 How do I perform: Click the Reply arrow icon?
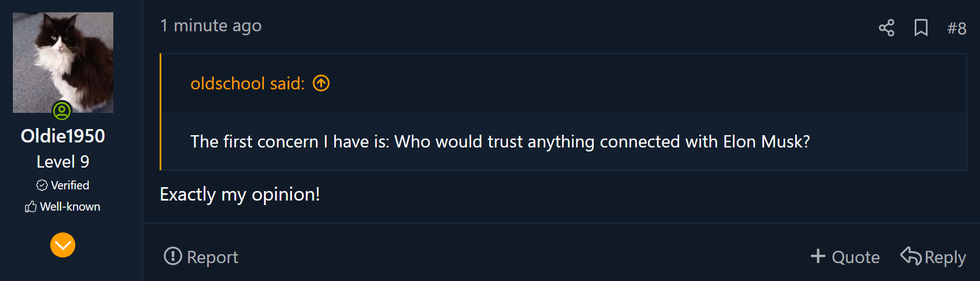point(911,256)
